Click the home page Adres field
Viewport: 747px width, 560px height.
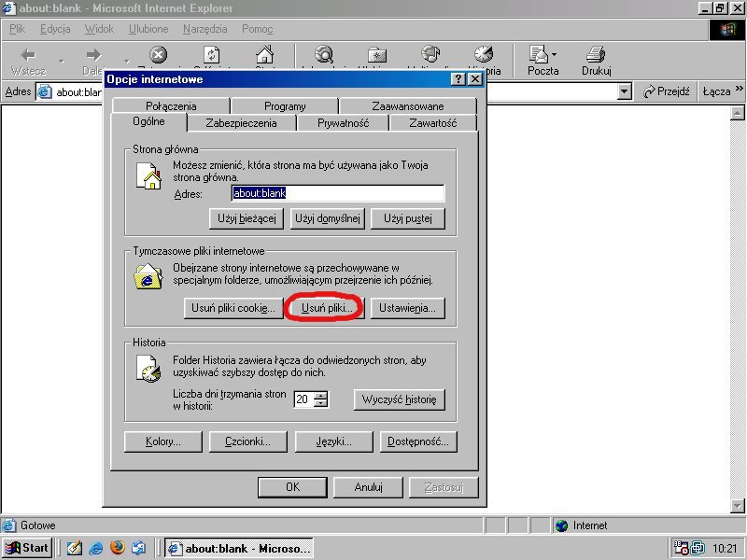click(338, 193)
